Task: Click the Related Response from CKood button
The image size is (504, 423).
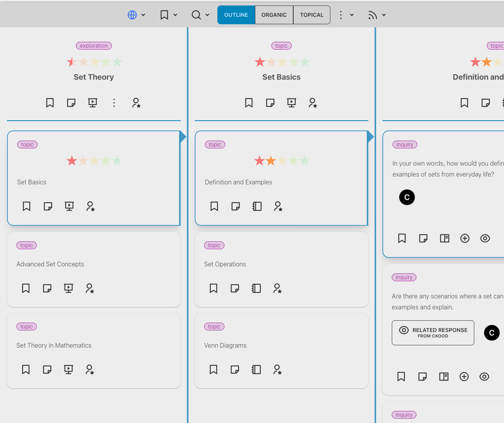Action: pyautogui.click(x=433, y=333)
